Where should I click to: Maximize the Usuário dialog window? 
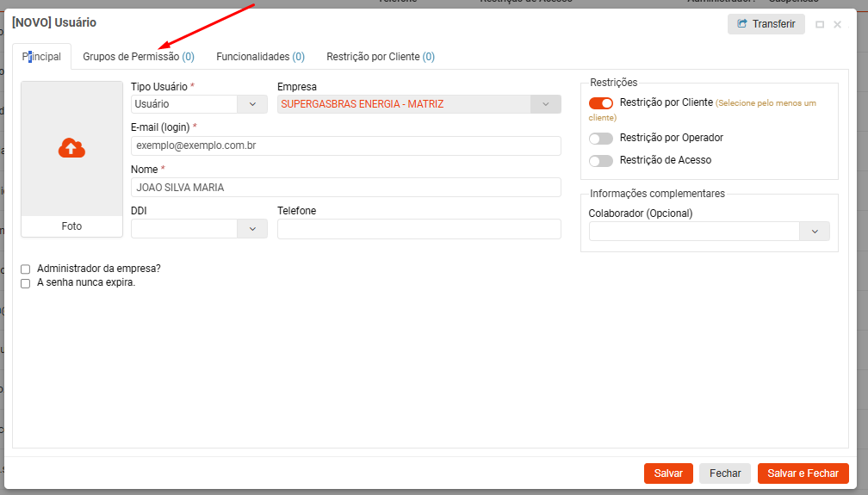coord(820,25)
